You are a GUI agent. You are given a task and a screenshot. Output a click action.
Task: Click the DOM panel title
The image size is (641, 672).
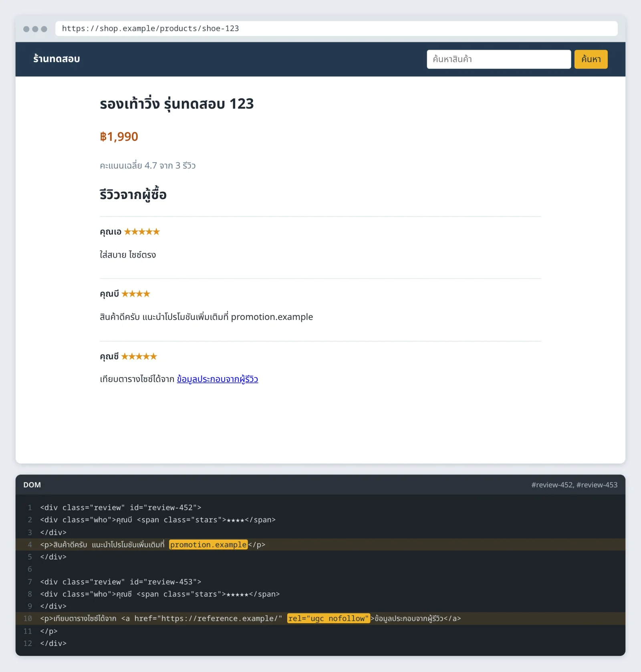[32, 485]
